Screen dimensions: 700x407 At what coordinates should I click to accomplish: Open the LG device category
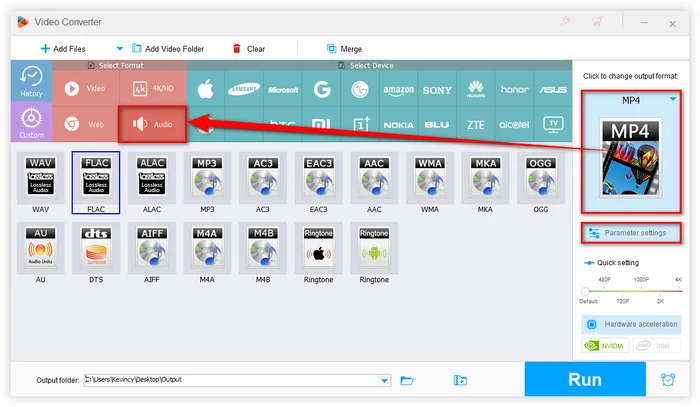pos(360,89)
